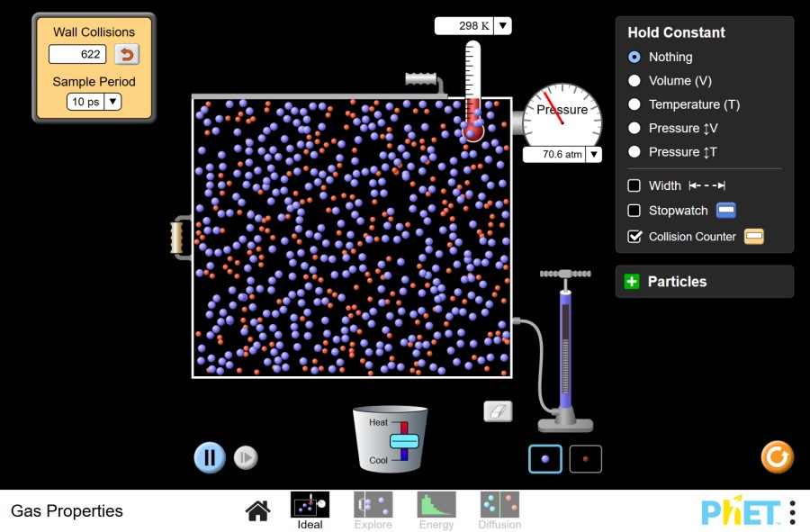Open the pressure units dropdown
The height and width of the screenshot is (532, 810).
[594, 155]
